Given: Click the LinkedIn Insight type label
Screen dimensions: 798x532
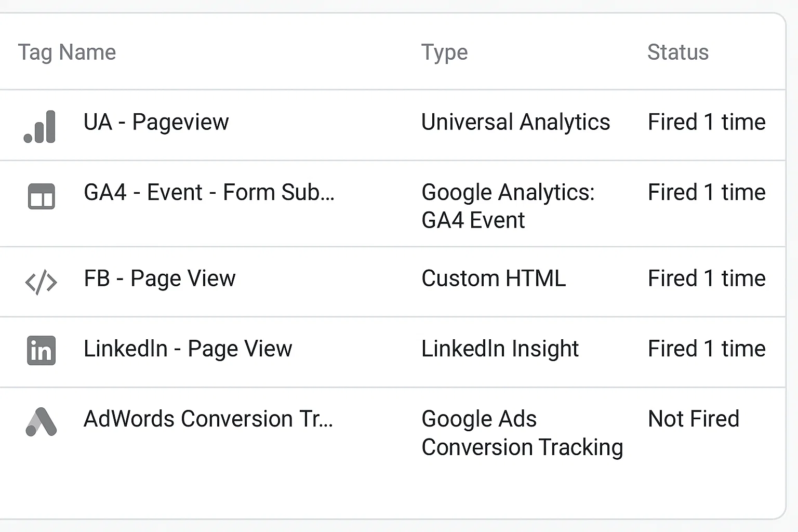Looking at the screenshot, I should pyautogui.click(x=500, y=349).
